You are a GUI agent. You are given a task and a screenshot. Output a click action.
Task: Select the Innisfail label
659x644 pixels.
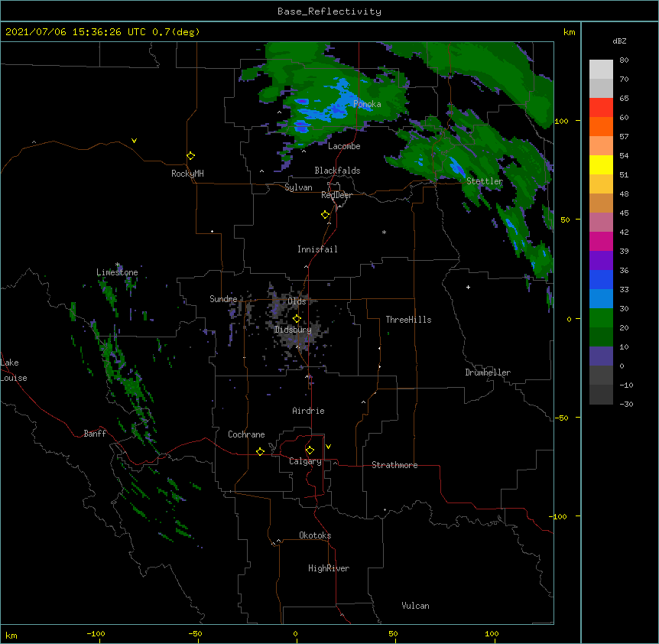point(317,249)
